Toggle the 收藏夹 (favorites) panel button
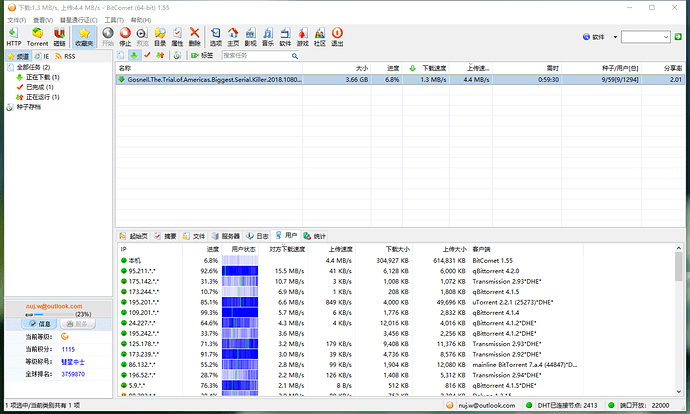Image resolution: width=690 pixels, height=414 pixels. pyautogui.click(x=83, y=36)
